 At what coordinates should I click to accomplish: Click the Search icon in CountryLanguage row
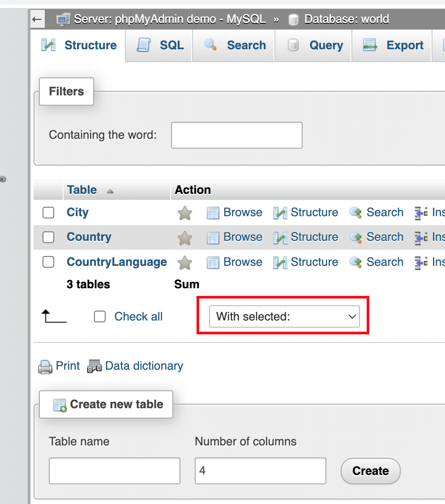pos(356,262)
